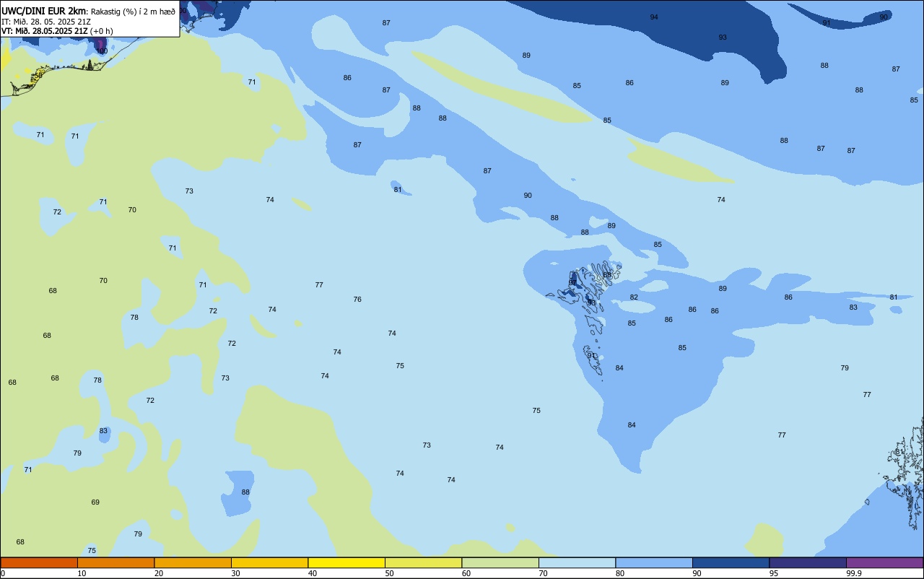Select the 'Rakastig (%) í 2 m hæð' label
This screenshot has height=579, width=924.
(134, 12)
